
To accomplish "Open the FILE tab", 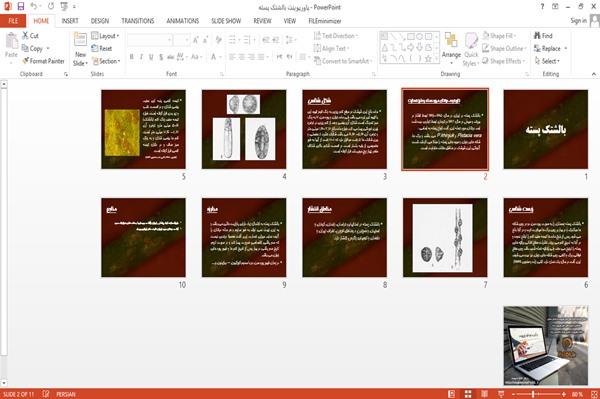I will 13,21.
